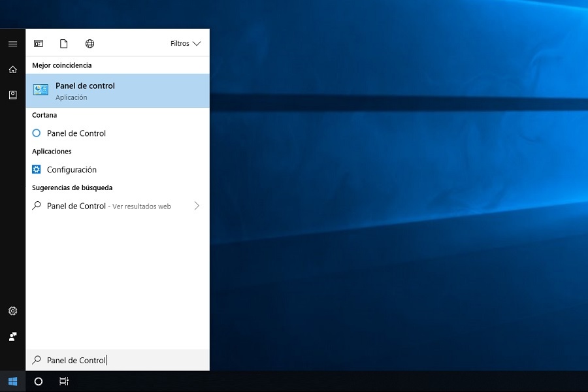This screenshot has width=588, height=392.
Task: Open Task View from the taskbar
Action: point(63,382)
